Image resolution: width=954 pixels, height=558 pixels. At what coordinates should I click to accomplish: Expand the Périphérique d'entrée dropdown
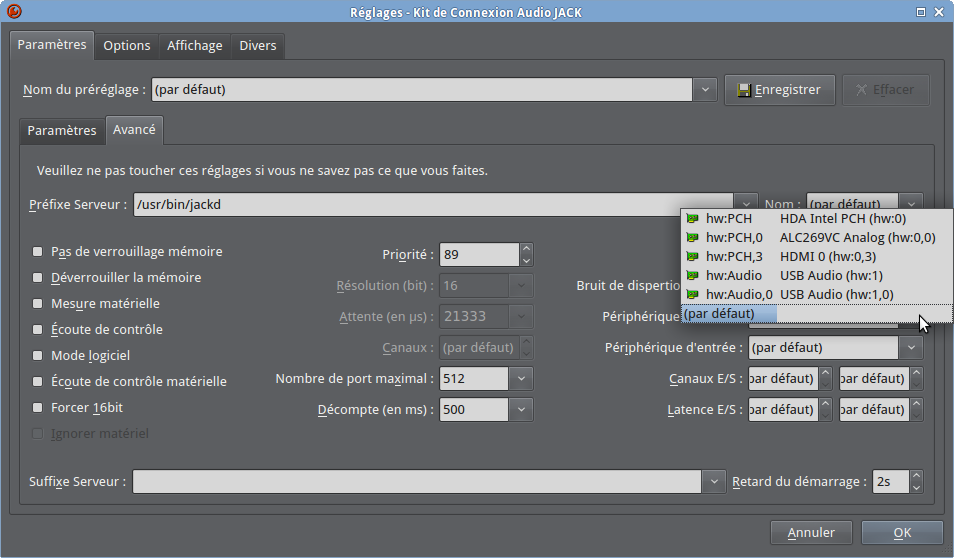point(911,347)
